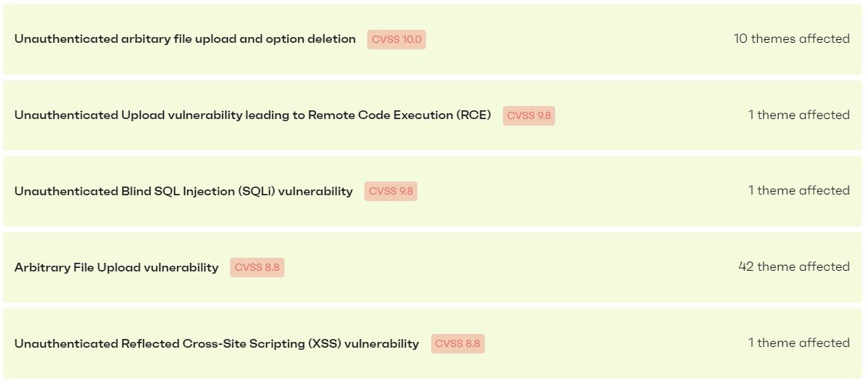Open the Unauthenticated Upload vulnerability leading to RCE title

(x=253, y=115)
